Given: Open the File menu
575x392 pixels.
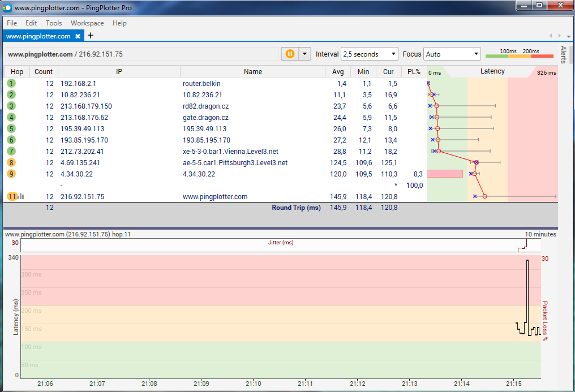Looking at the screenshot, I should tap(12, 23).
